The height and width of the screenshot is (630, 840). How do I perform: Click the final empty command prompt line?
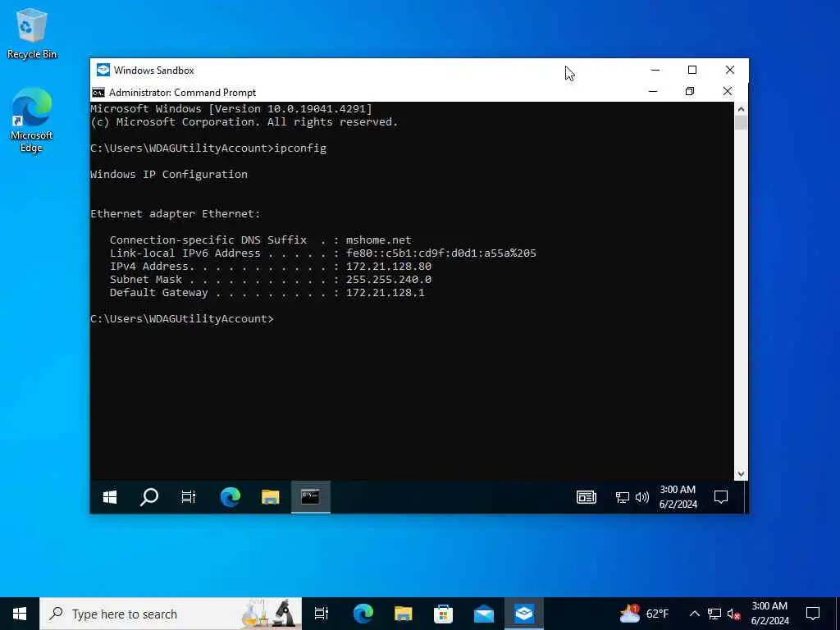182,319
